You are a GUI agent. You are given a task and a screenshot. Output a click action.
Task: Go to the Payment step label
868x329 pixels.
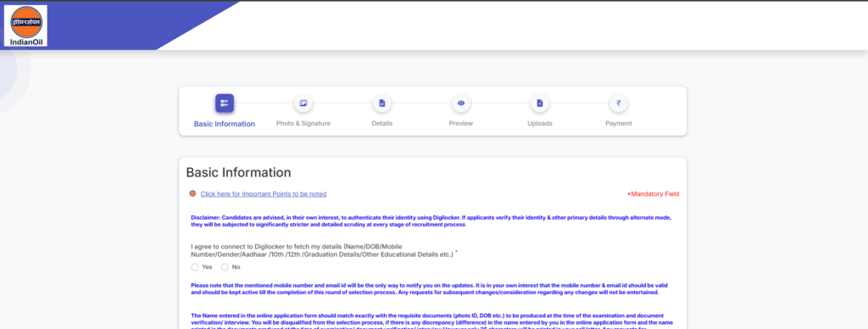[x=618, y=124]
